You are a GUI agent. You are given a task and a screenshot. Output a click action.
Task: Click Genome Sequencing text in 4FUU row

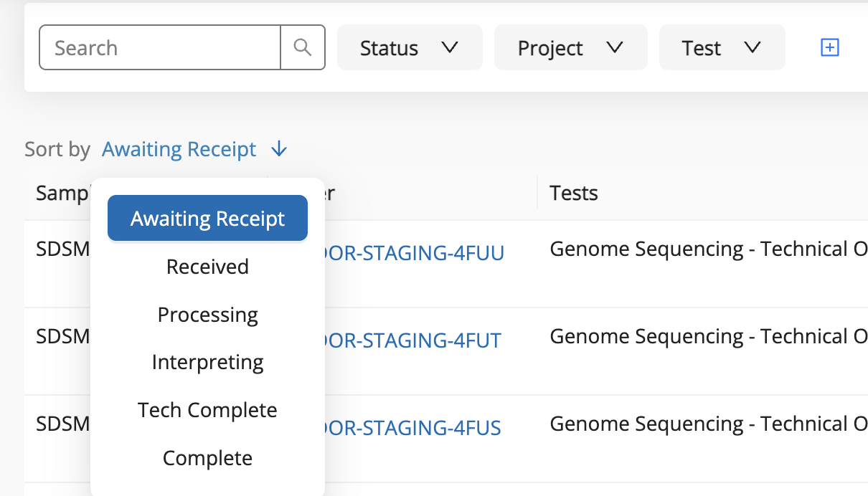(x=709, y=249)
